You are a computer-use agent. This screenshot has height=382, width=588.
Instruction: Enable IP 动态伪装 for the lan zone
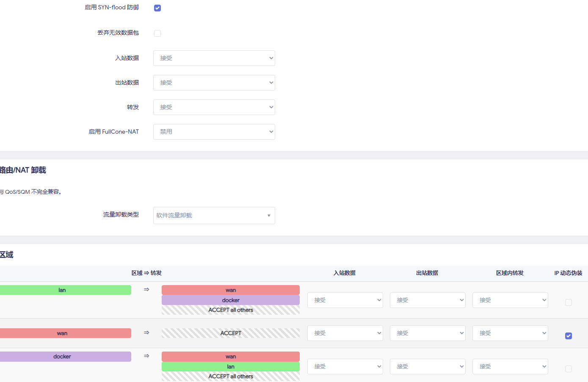click(x=568, y=302)
